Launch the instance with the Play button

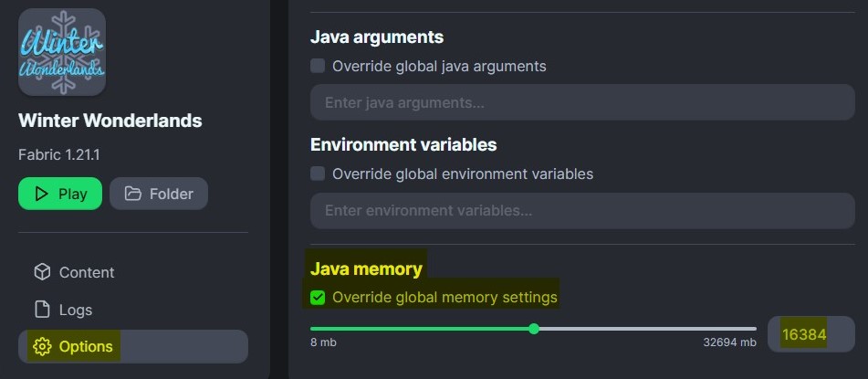pyautogui.click(x=60, y=194)
